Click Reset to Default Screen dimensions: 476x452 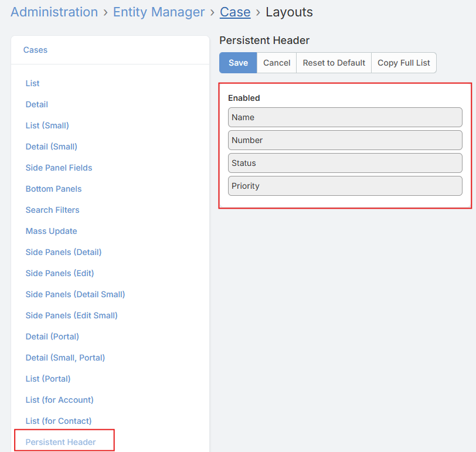coord(334,63)
